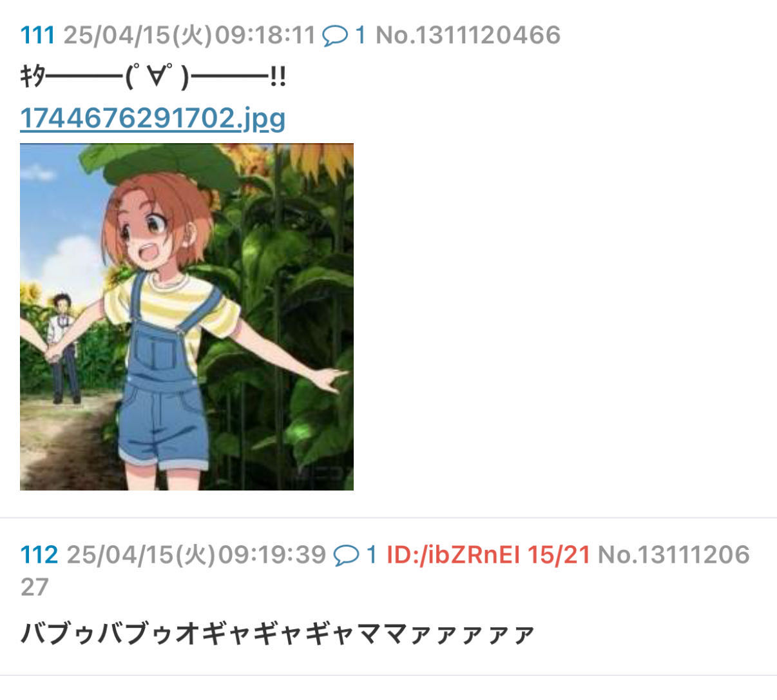
Task: Click the バブゥバブゥ comment text in post 112
Action: [278, 634]
